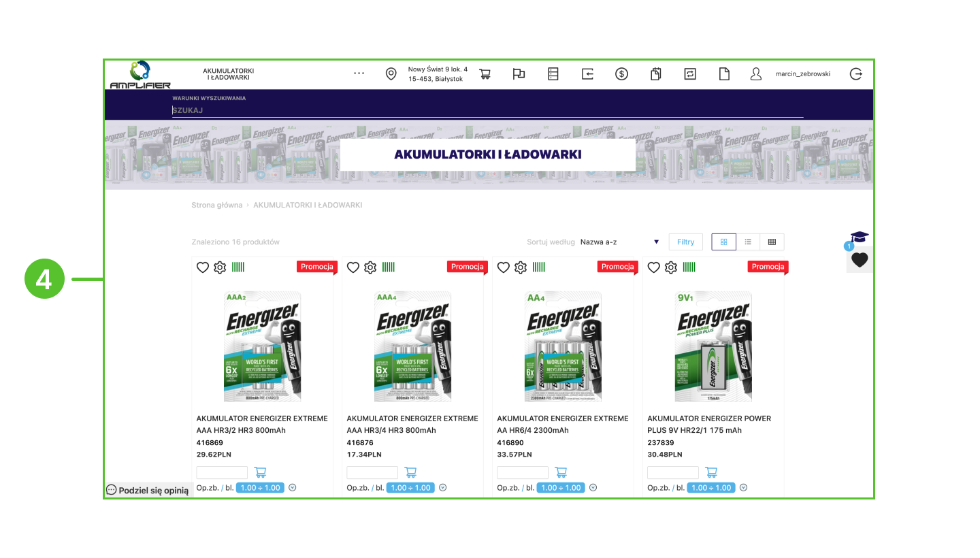The height and width of the screenshot is (558, 980).
Task: Click the logout icon
Action: [856, 74]
